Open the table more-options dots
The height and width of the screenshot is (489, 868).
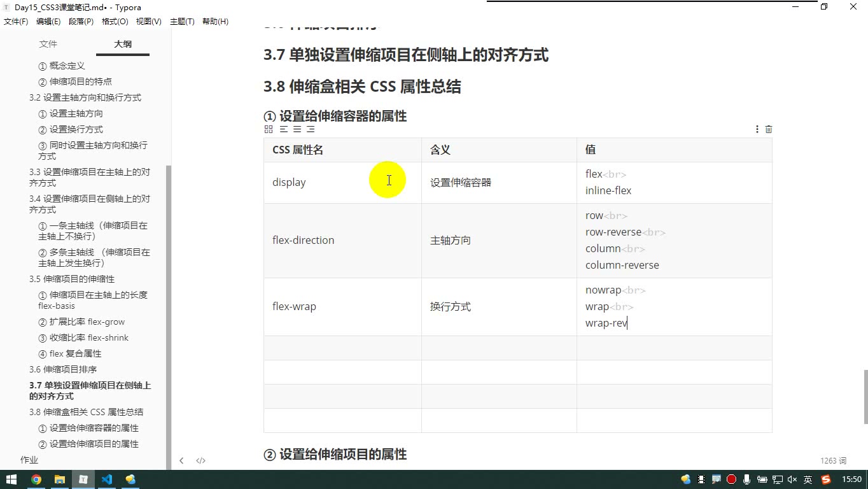[x=757, y=129]
